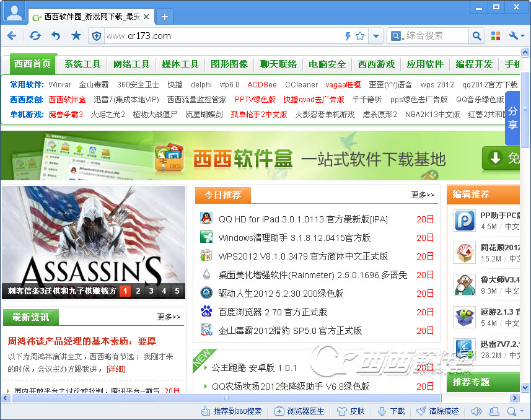Image resolution: width=531 pixels, height=420 pixels.
Task: Open the 同花顺2012 cards icon
Action: click(x=465, y=253)
